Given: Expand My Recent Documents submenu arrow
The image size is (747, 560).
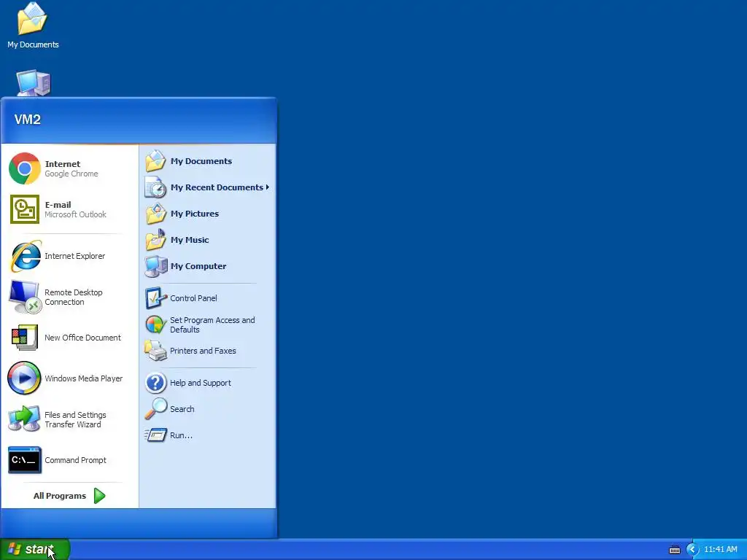Looking at the screenshot, I should [268, 187].
